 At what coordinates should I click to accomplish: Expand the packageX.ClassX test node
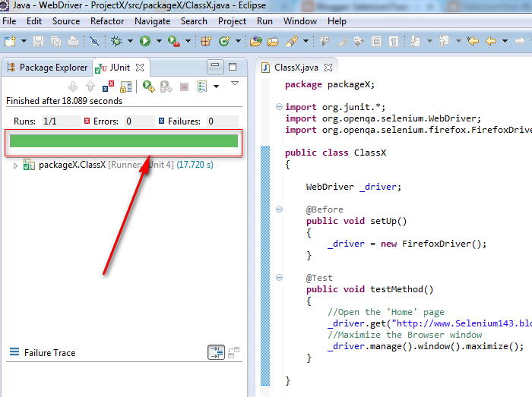15,165
